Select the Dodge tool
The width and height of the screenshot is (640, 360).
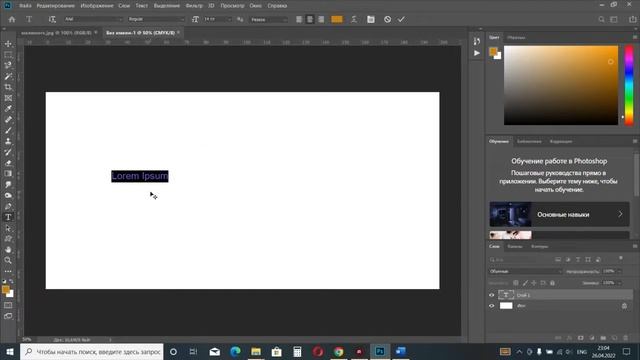[8, 195]
